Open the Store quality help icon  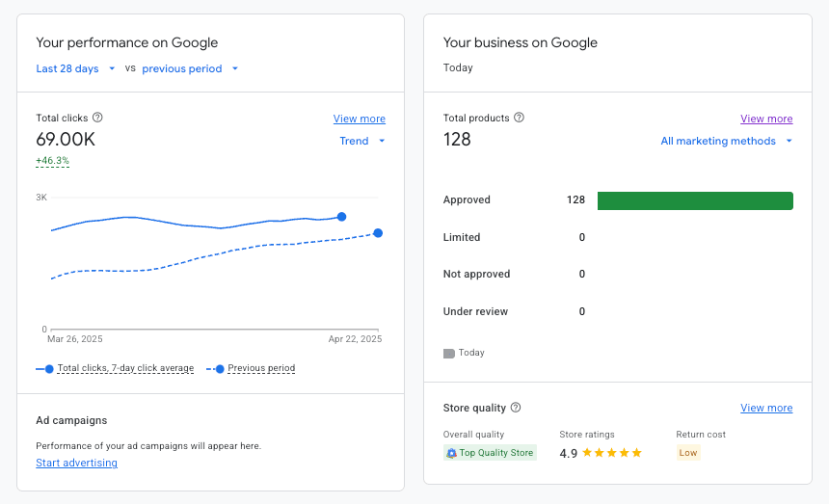pos(516,408)
